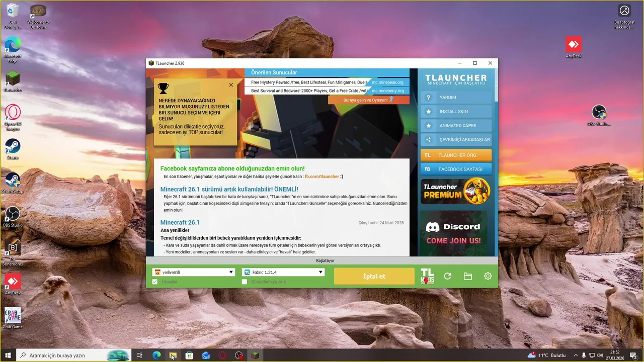This screenshot has width=644, height=362.
Task: Toggle the Güncellemeye zorla checkbox
Action: pos(245,282)
